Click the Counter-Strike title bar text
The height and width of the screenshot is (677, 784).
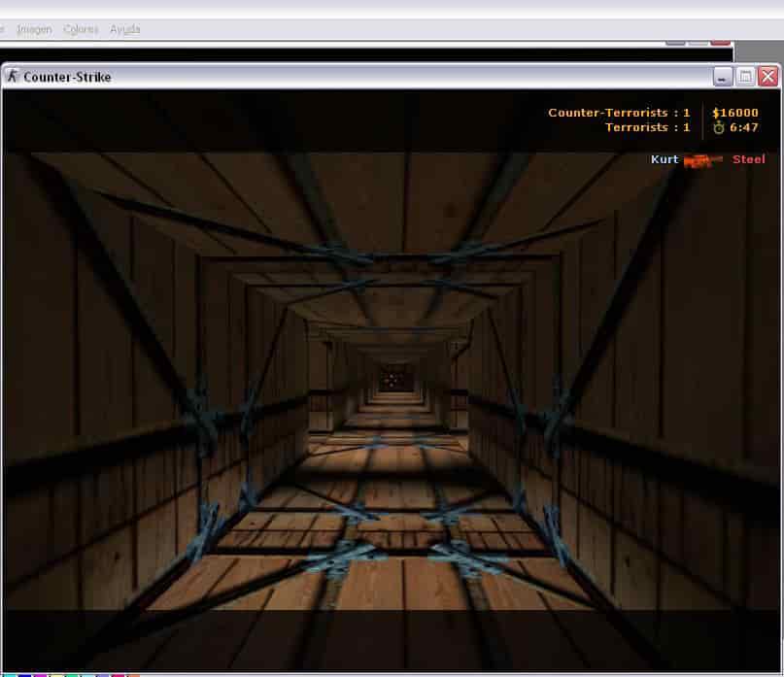(x=67, y=77)
